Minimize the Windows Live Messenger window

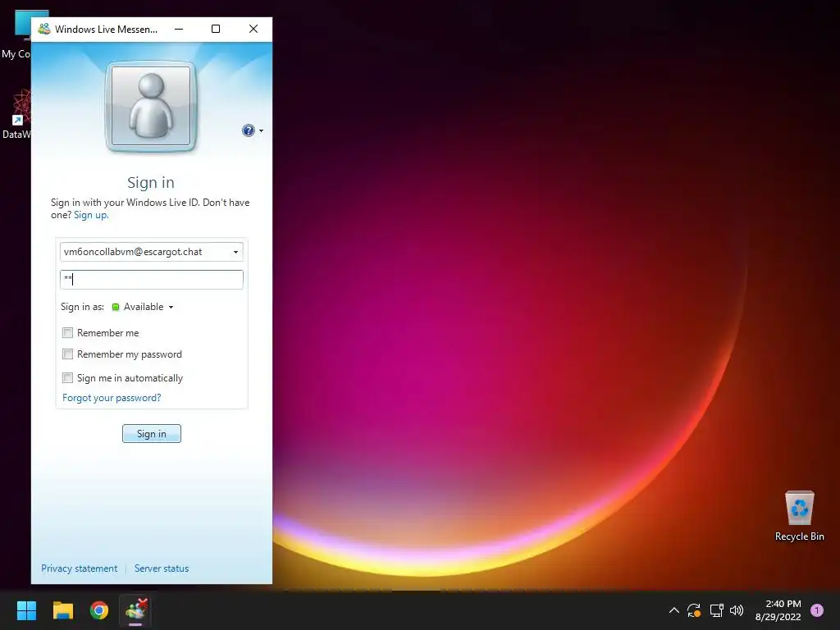tap(179, 29)
